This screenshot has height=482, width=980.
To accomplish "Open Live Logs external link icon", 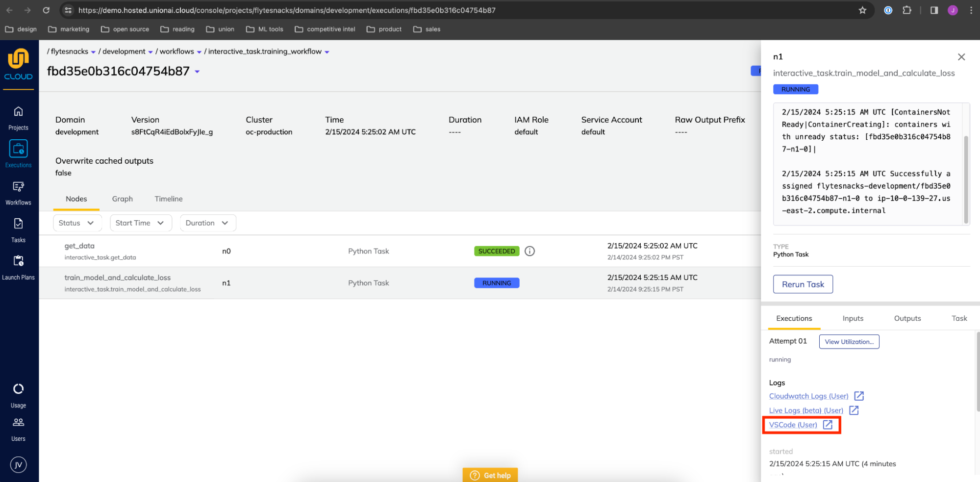I will point(854,410).
